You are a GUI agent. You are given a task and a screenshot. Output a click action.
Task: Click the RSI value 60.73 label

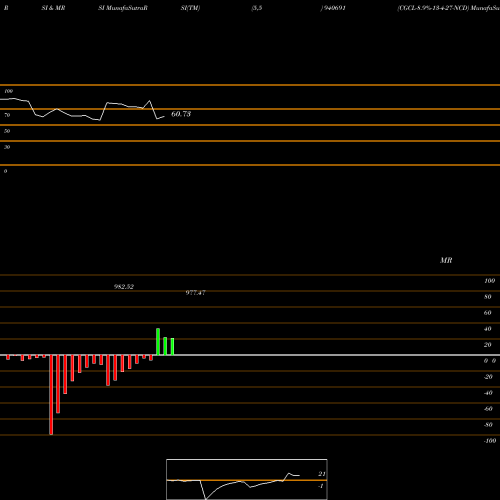tap(181, 114)
